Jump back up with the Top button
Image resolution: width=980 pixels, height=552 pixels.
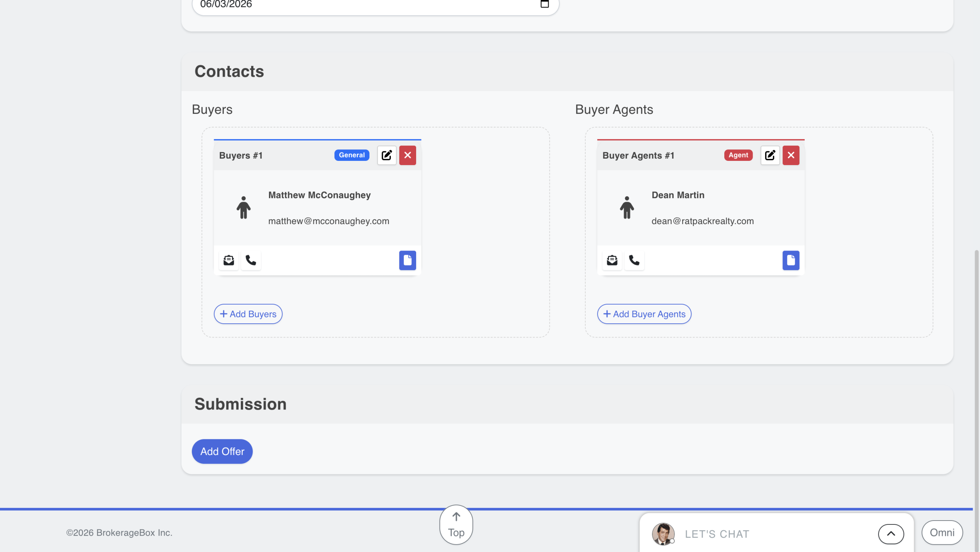click(456, 525)
